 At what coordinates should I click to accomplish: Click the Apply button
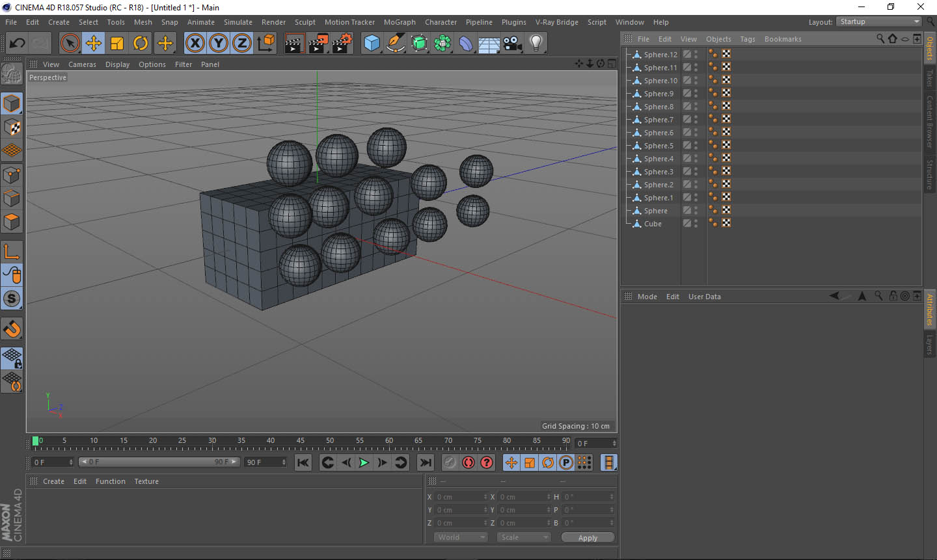click(588, 537)
